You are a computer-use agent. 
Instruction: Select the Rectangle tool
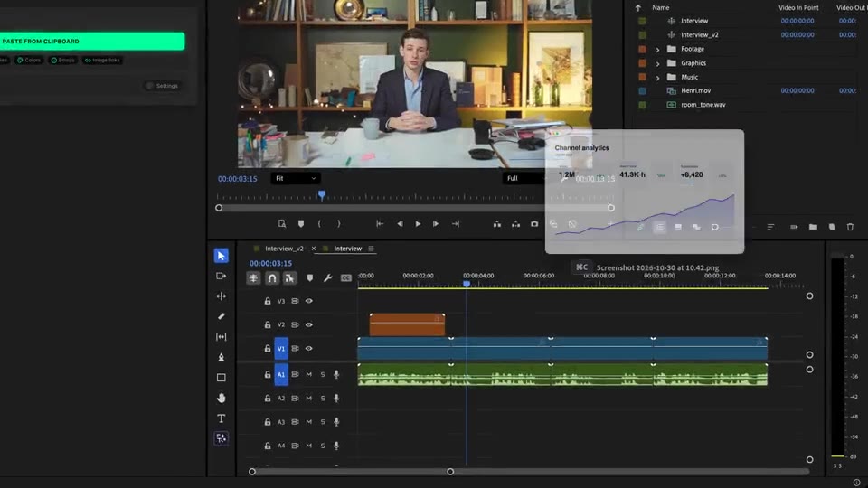(x=221, y=378)
